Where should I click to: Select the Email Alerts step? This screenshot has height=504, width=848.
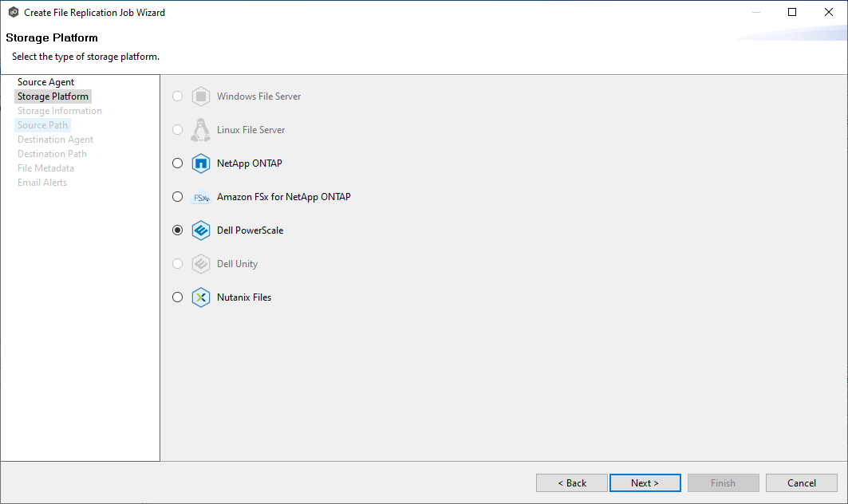42,182
